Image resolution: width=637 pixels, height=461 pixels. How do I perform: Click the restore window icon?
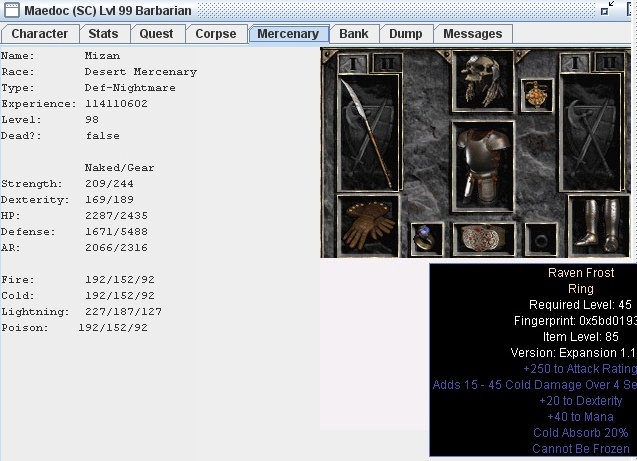[607, 9]
